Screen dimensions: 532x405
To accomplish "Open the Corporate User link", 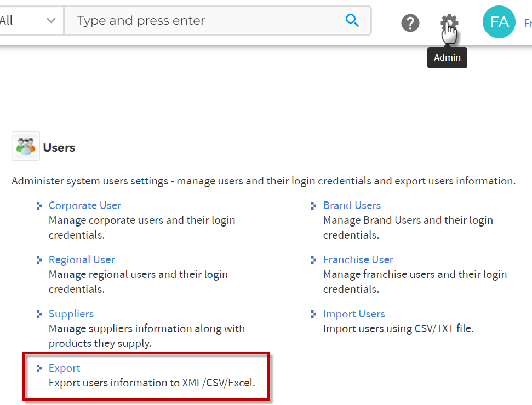I will (85, 205).
